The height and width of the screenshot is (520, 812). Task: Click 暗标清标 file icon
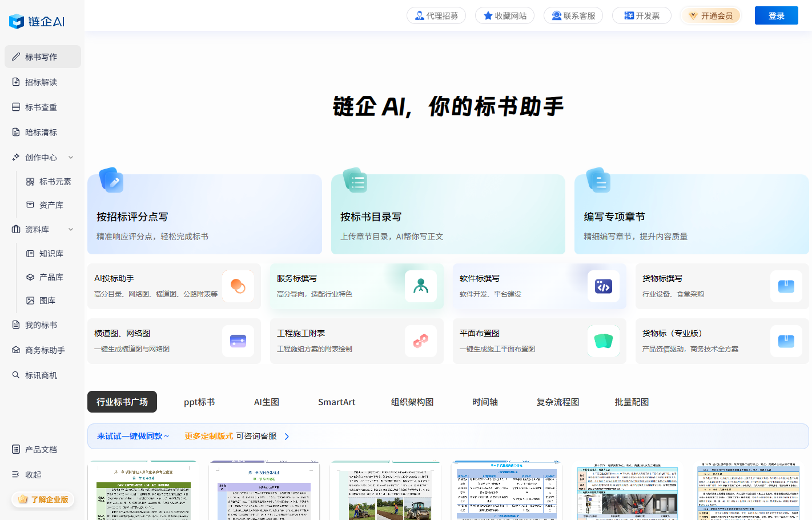[16, 132]
